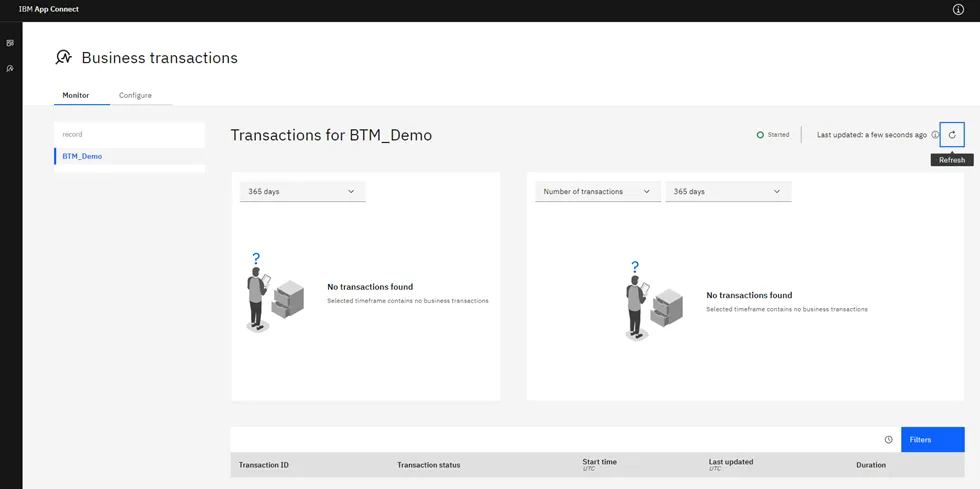Click the Transactions for BTM_Demo heading
This screenshot has width=980, height=489.
coord(331,135)
